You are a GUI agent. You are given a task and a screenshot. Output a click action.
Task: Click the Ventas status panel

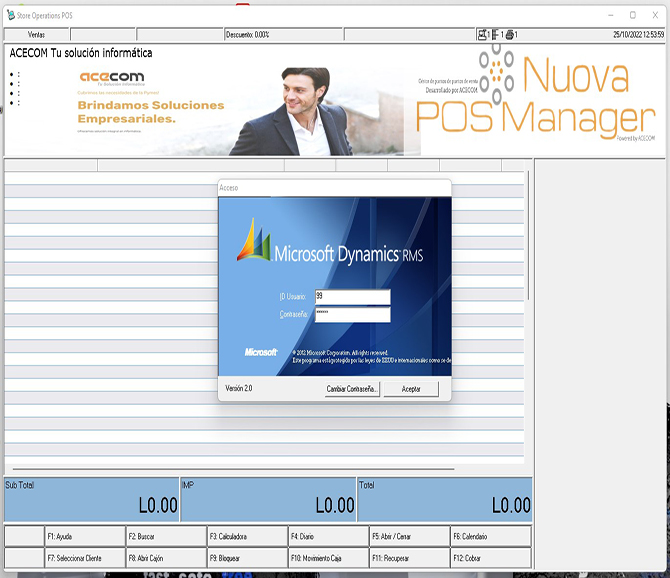[x=36, y=35]
